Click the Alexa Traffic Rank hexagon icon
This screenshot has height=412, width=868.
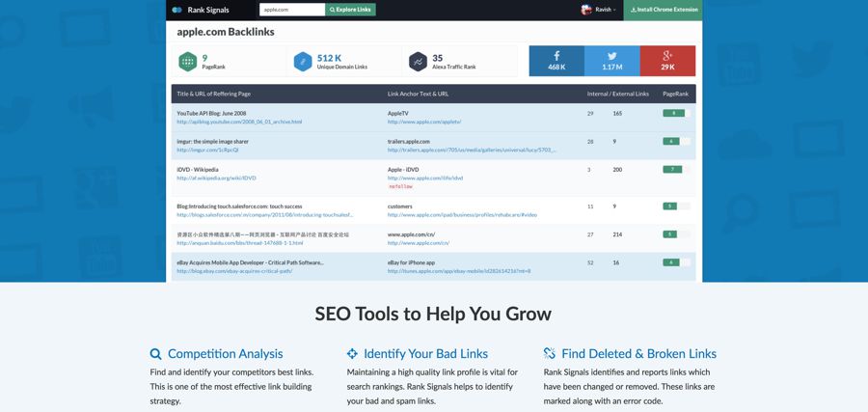(418, 62)
